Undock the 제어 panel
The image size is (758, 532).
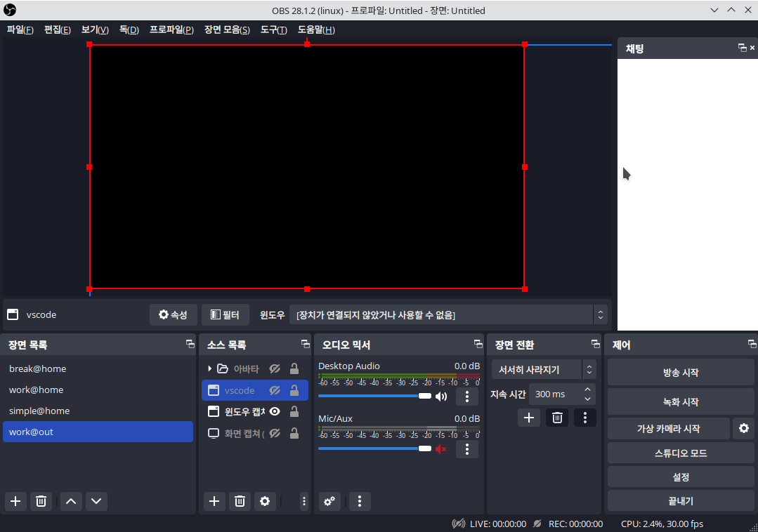[752, 344]
